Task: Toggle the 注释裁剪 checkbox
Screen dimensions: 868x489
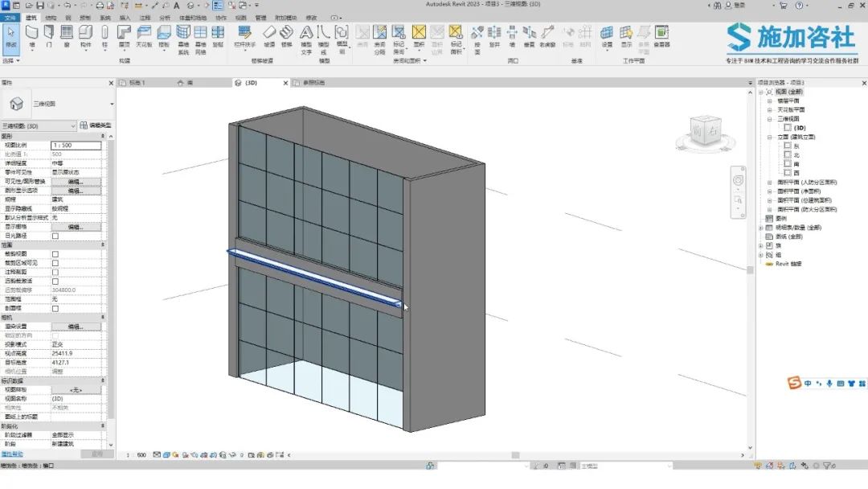Action: tap(55, 272)
